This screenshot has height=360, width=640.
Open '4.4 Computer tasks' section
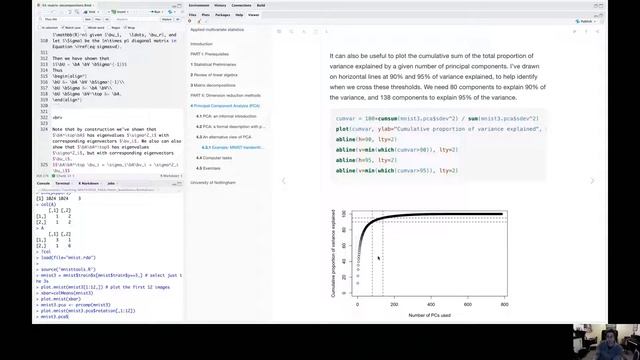[214, 158]
